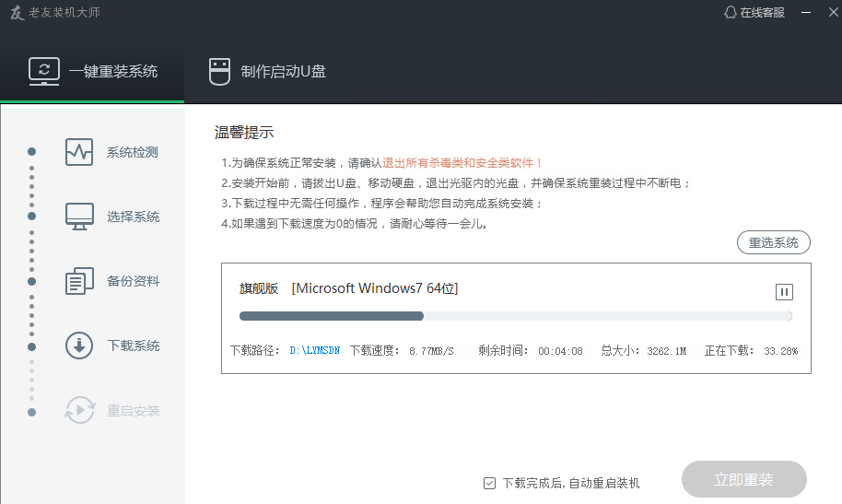The width and height of the screenshot is (842, 504).
Task: Click the 重启安装 restart icon
Action: [x=79, y=410]
